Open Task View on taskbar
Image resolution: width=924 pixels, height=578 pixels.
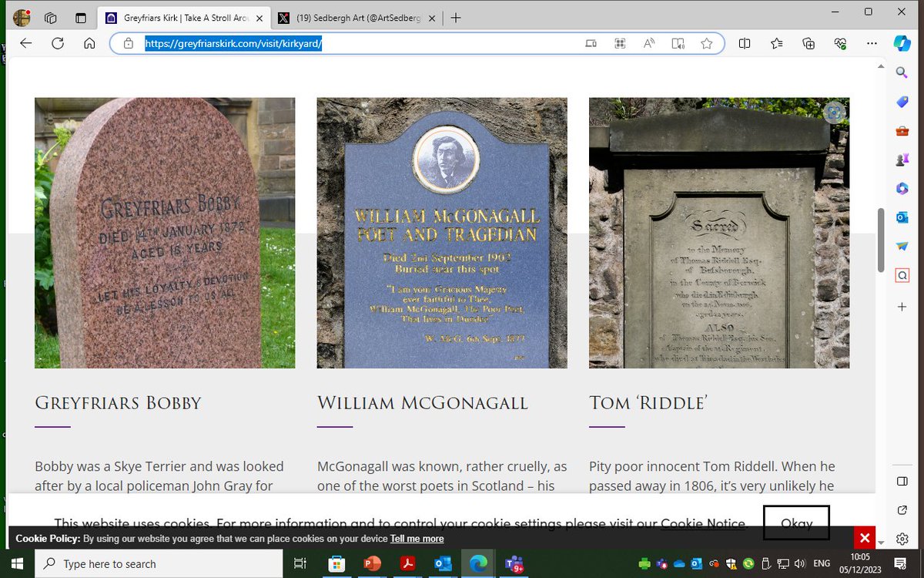[x=300, y=563]
